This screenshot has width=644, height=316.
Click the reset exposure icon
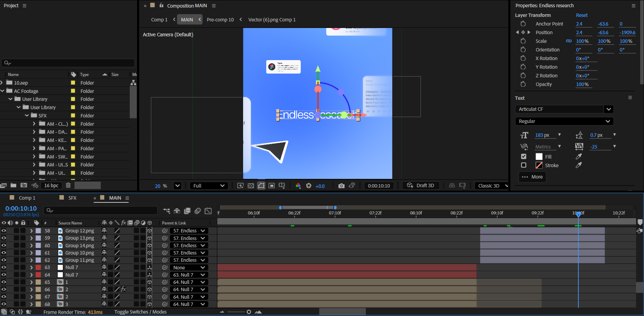pos(309,186)
